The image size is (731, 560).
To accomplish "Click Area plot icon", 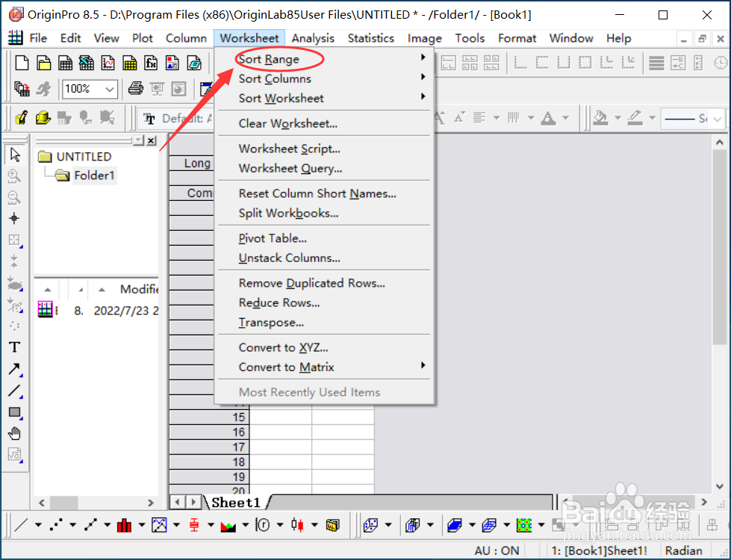I will coord(228,525).
